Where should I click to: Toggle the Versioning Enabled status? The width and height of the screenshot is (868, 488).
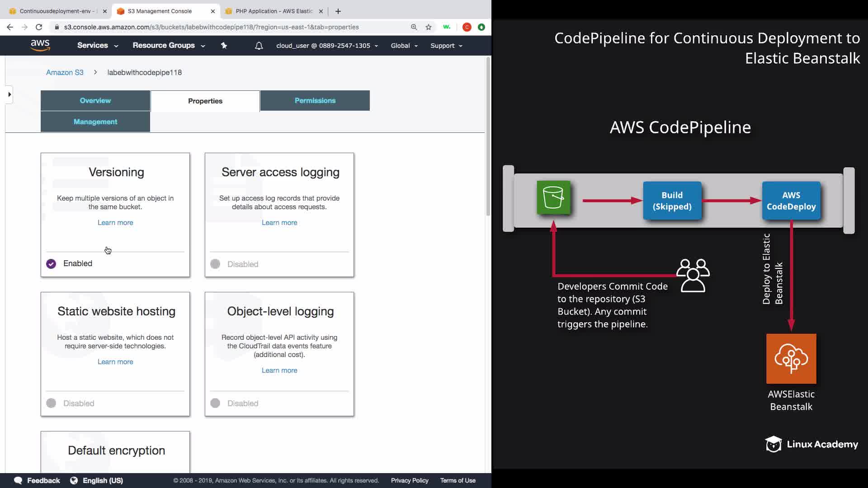point(51,264)
